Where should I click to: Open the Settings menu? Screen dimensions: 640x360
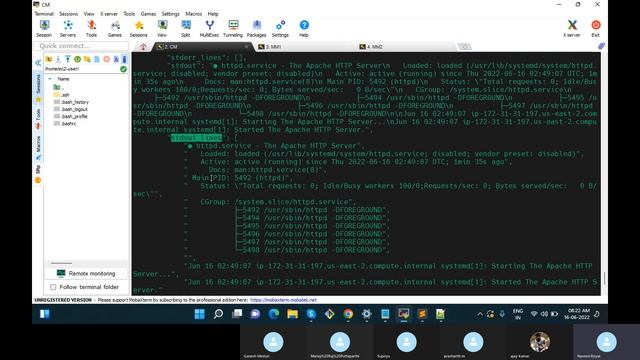(171, 14)
